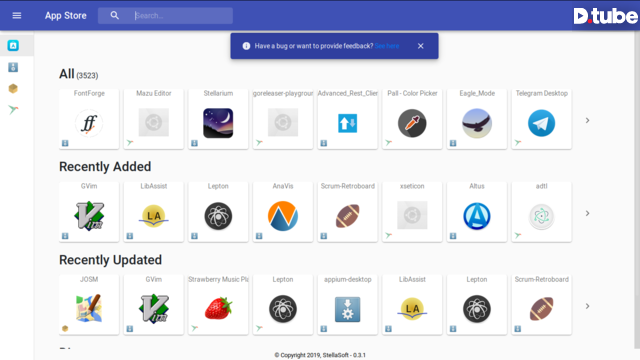Open the JOSM app icon
The image size is (640, 360).
(89, 309)
